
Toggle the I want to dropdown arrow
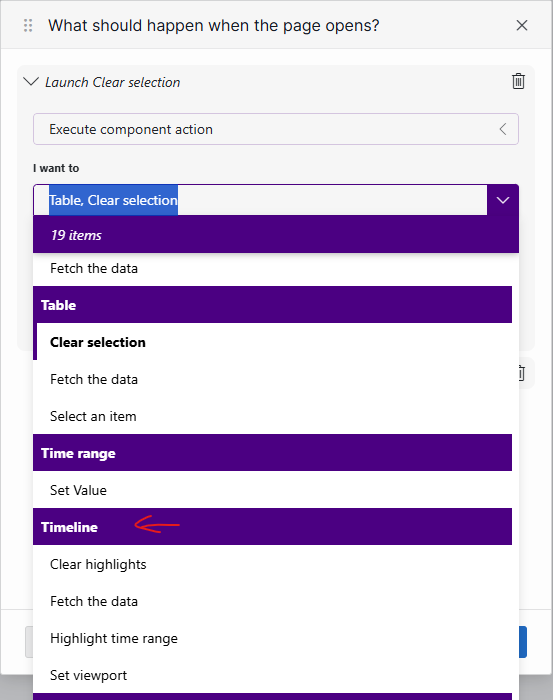(x=503, y=200)
